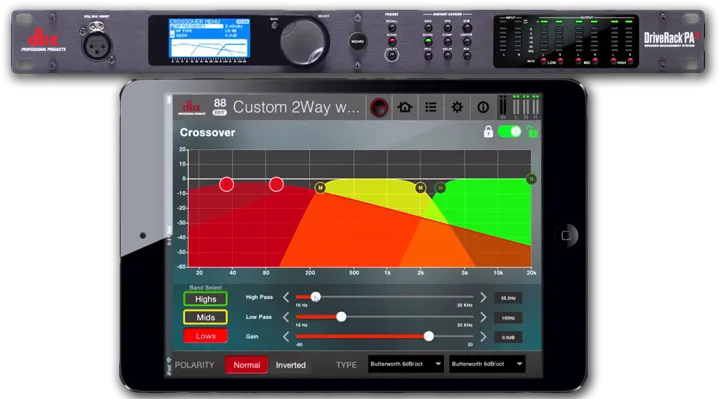Click the Gain slider thumb
Image resolution: width=720 pixels, height=399 pixels.
[428, 336]
